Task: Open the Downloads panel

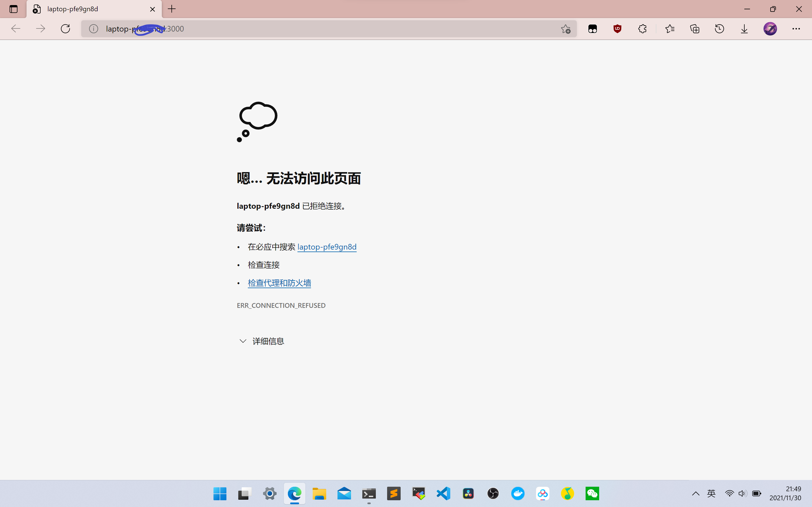Action: point(744,29)
